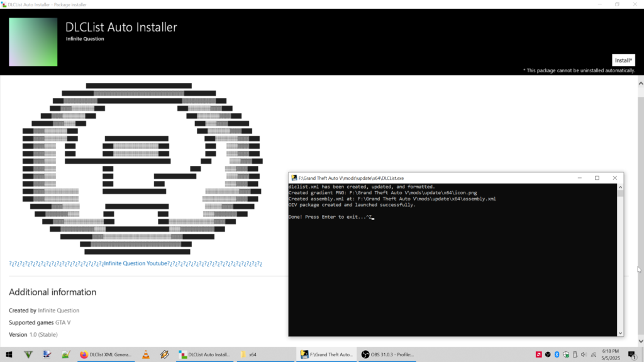
Task: Click the console window's scroll up arrow
Action: 620,187
